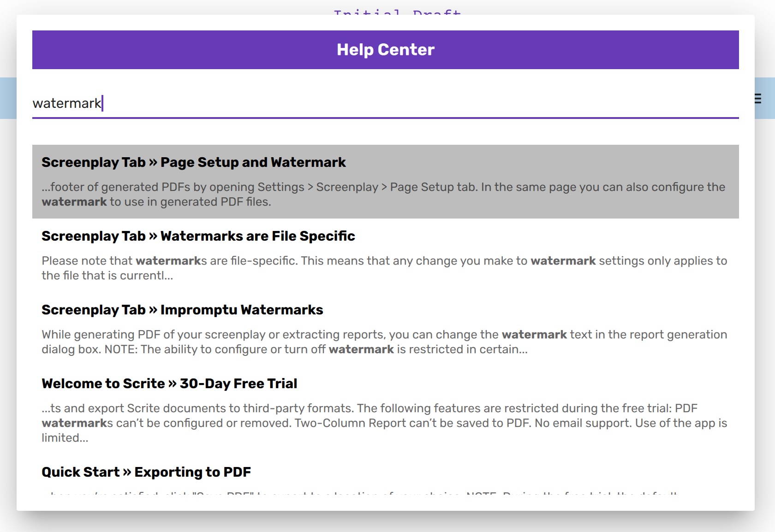
Task: Click the partially hidden "Initial Draft" title
Action: (397, 12)
